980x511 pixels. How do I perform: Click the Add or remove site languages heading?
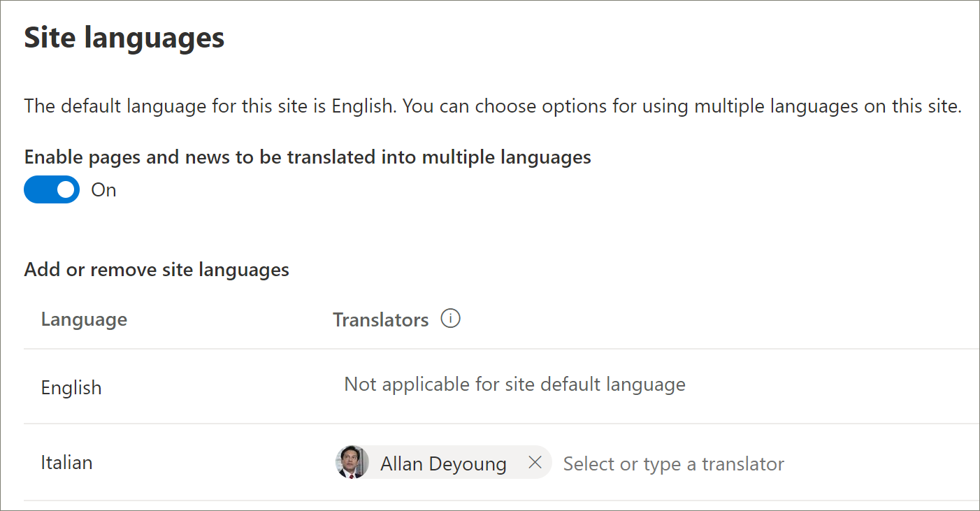pos(157,269)
